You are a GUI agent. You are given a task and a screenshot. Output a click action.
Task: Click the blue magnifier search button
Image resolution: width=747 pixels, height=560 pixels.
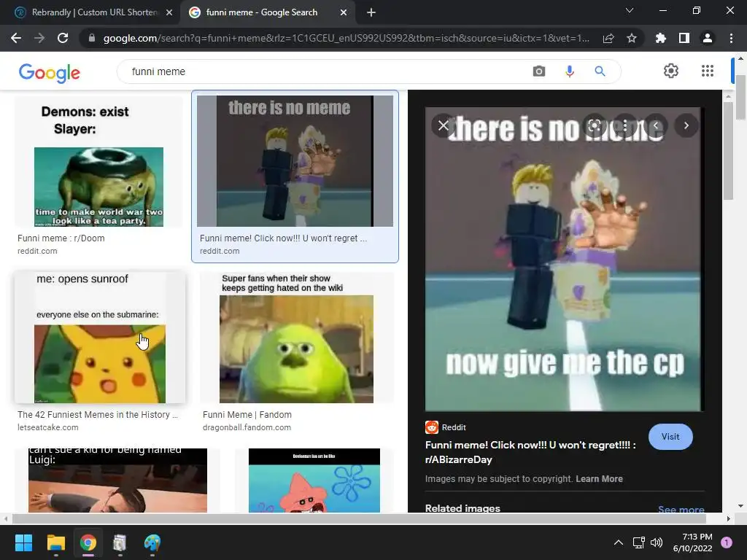click(x=600, y=71)
